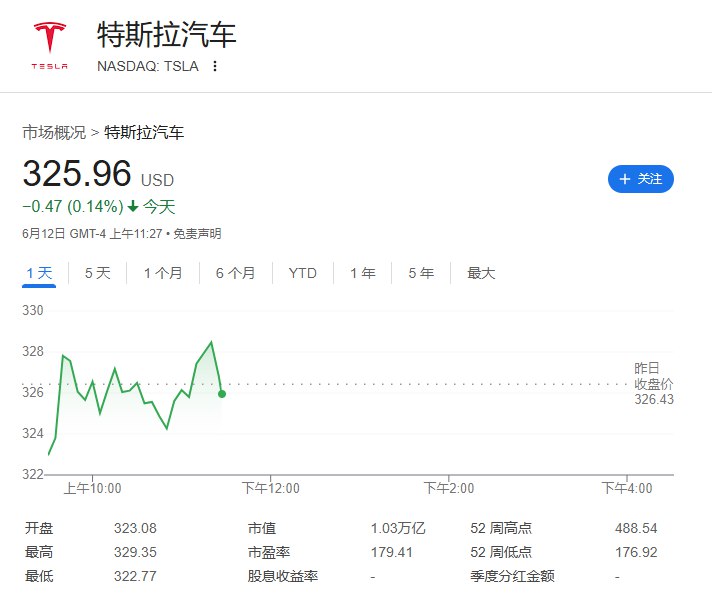Click the 开盘 value 323.08
The image size is (712, 594).
135,528
